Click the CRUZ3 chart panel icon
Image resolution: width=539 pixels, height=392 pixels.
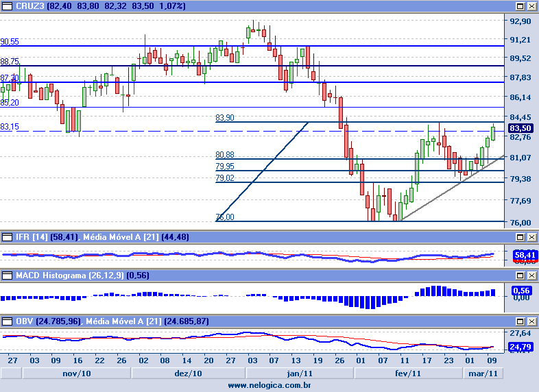[x=5, y=5]
